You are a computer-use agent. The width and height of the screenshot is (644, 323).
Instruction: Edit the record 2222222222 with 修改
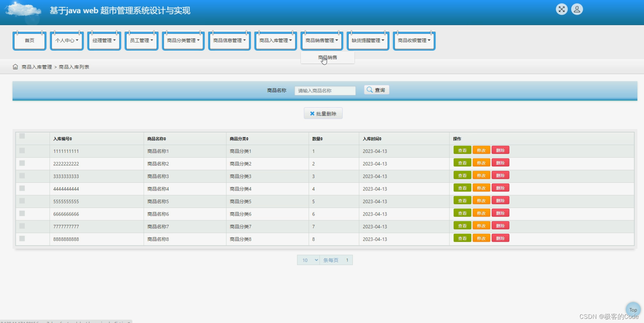[x=481, y=163]
